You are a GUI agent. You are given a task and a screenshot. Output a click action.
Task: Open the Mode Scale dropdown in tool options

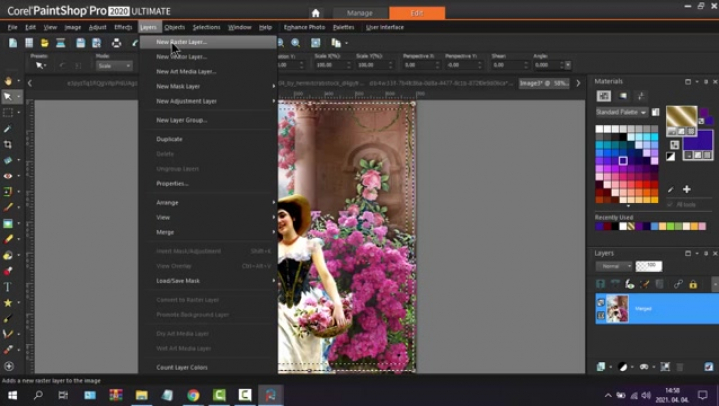click(x=114, y=66)
